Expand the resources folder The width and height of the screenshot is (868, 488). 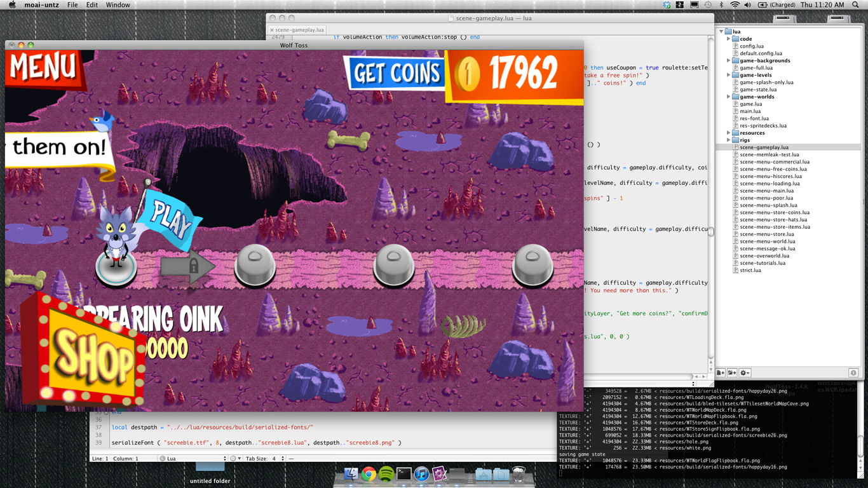[x=728, y=133]
